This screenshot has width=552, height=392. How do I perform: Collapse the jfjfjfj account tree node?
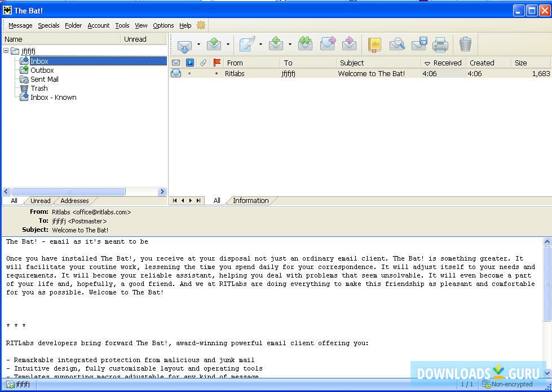pos(6,51)
